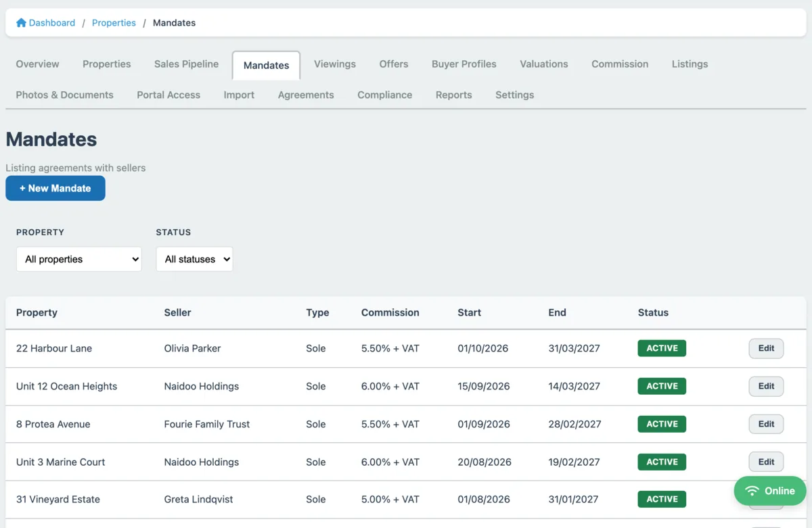The width and height of the screenshot is (812, 528).
Task: Go to the Reports tab
Action: point(454,95)
